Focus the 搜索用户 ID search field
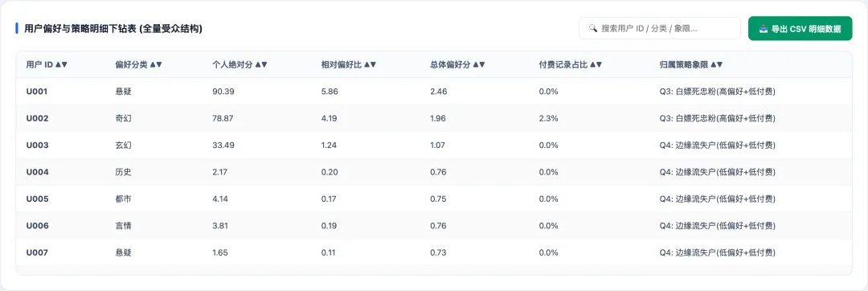The width and height of the screenshot is (868, 291). click(x=659, y=28)
